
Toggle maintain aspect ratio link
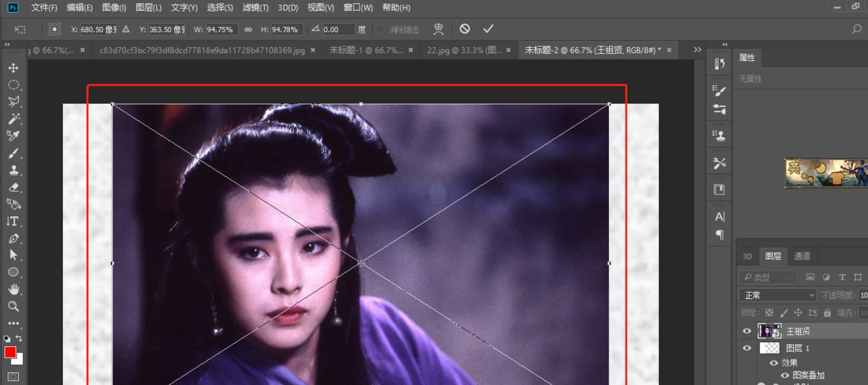click(x=248, y=29)
